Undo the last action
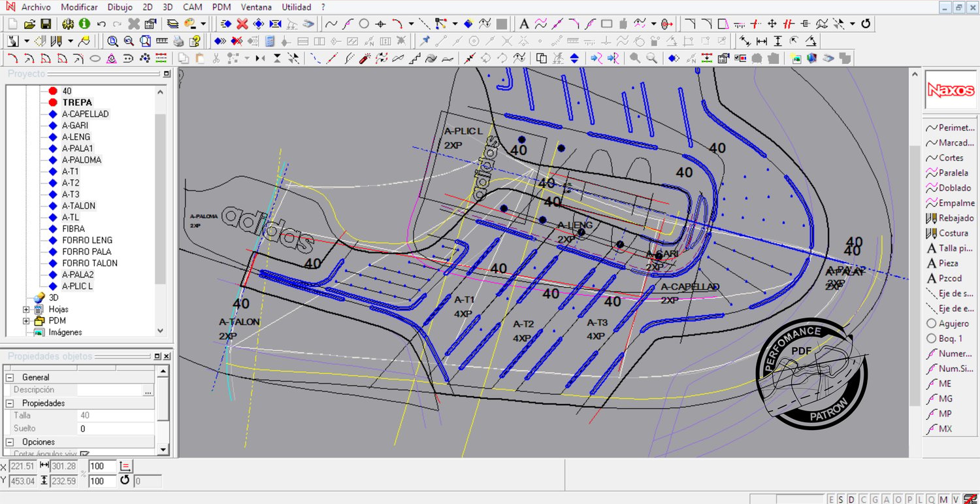Image resolution: width=980 pixels, height=504 pixels. tap(101, 24)
